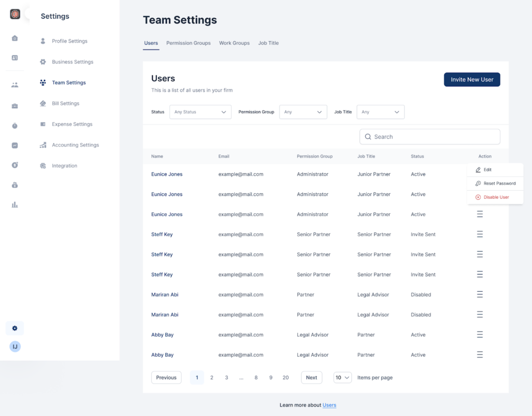Change items per page dropdown

(x=342, y=378)
